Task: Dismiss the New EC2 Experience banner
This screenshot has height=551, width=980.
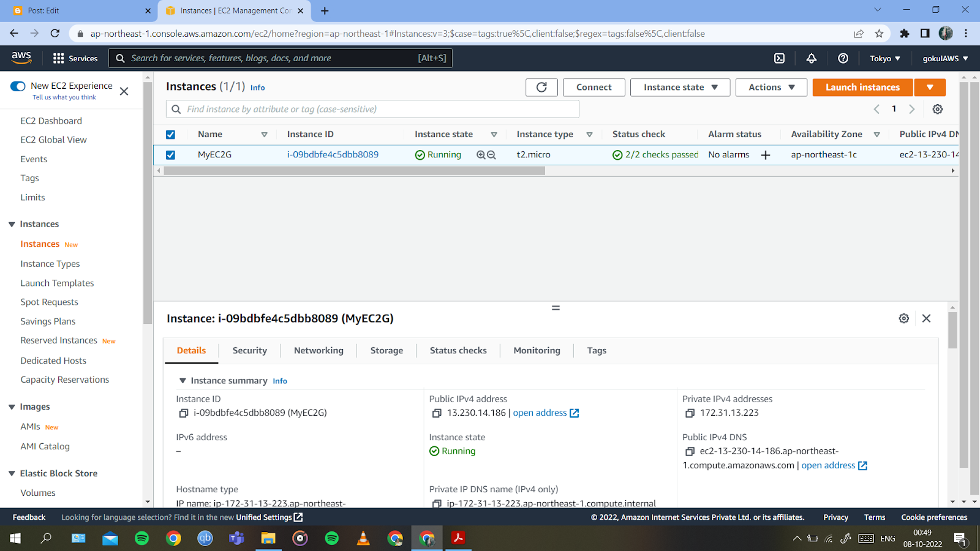Action: tap(124, 91)
